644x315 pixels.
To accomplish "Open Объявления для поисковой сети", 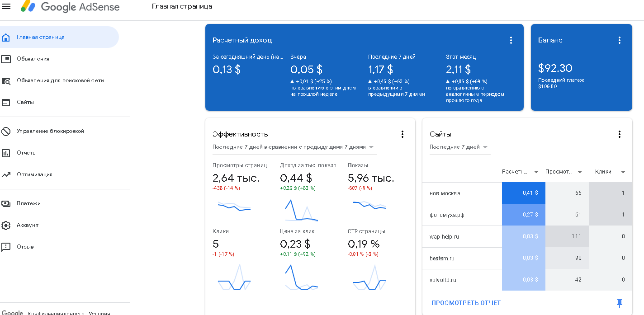I will coord(59,80).
